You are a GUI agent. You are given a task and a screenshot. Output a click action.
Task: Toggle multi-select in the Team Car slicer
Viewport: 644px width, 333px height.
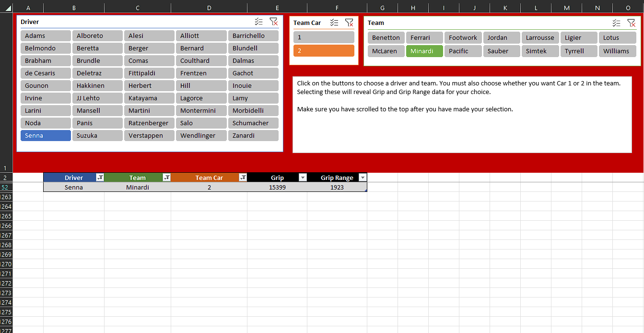point(335,23)
